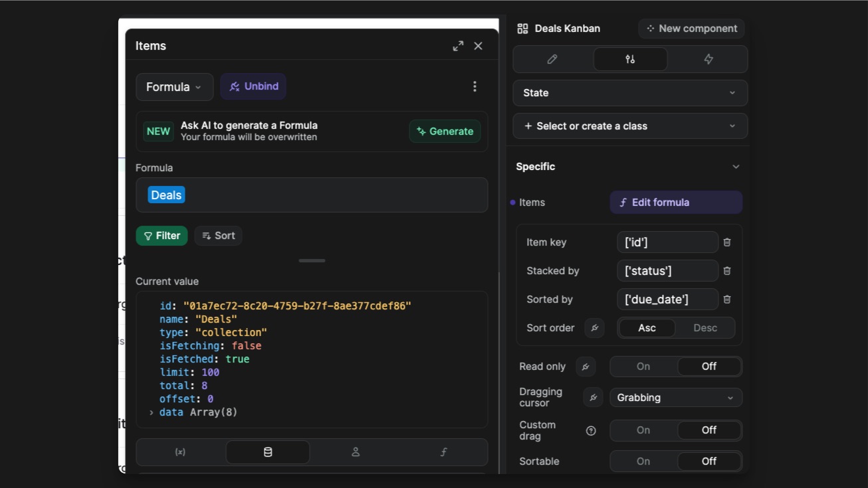Open the Dragging cursor Grabbing dropdown
868x488 pixels.
tap(675, 398)
